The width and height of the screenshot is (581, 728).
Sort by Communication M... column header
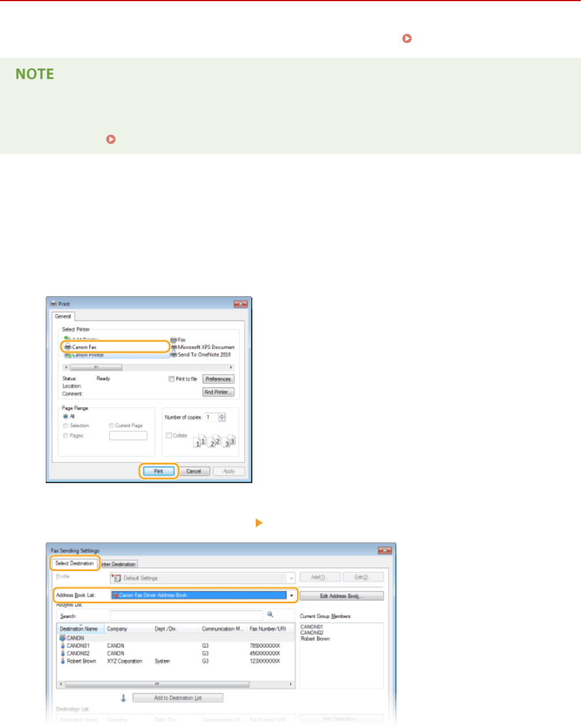point(223,629)
